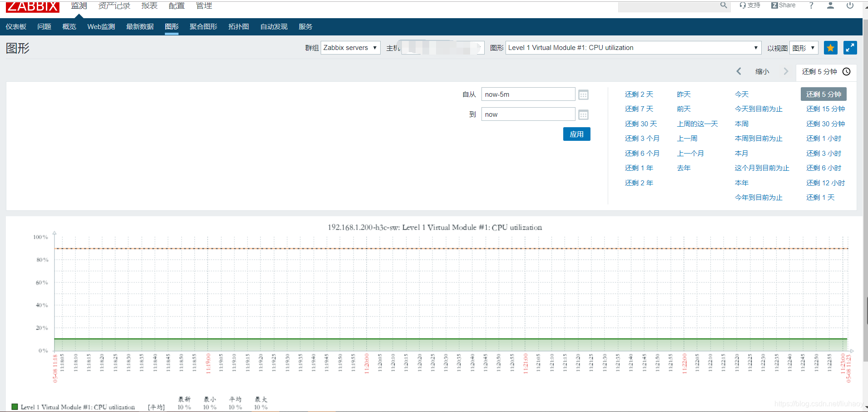Click green legend square for CPU utilization
Screen dimensions: 868x412
click(x=15, y=407)
